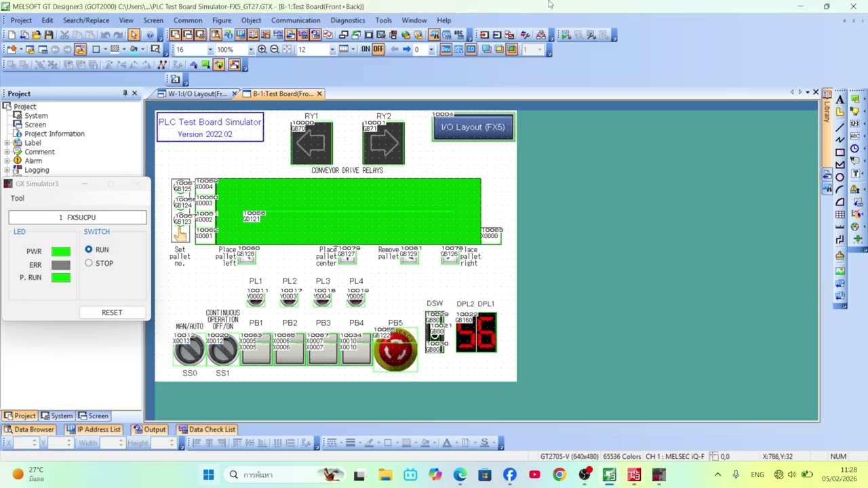
Task: Click the New project icon
Action: 12,35
